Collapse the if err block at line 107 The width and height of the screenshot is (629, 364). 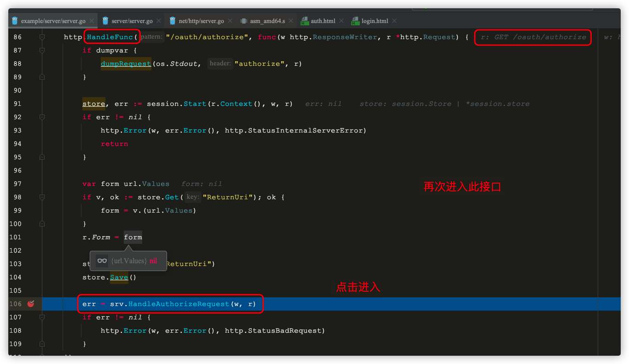click(x=42, y=317)
